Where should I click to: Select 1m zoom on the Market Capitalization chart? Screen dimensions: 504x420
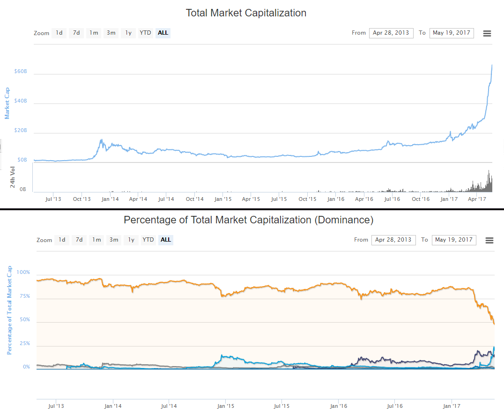94,33
